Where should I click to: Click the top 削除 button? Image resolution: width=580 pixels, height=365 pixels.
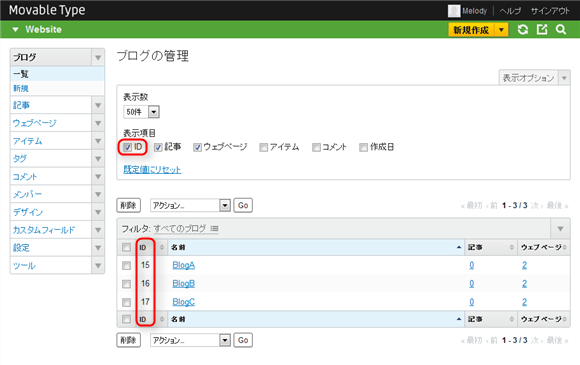pos(129,205)
